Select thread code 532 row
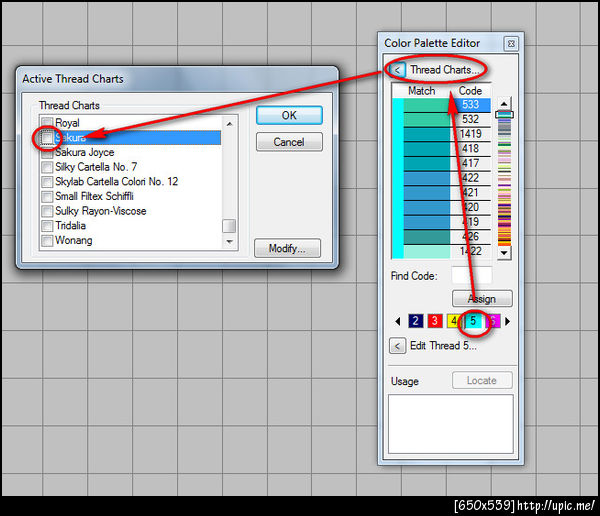Image resolution: width=600 pixels, height=516 pixels. (x=442, y=119)
